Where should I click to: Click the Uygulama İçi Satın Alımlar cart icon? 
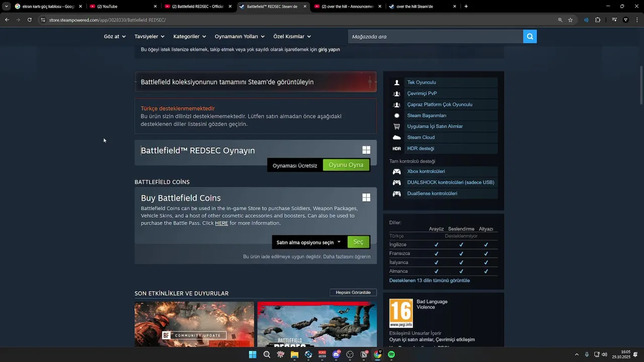pyautogui.click(x=397, y=127)
